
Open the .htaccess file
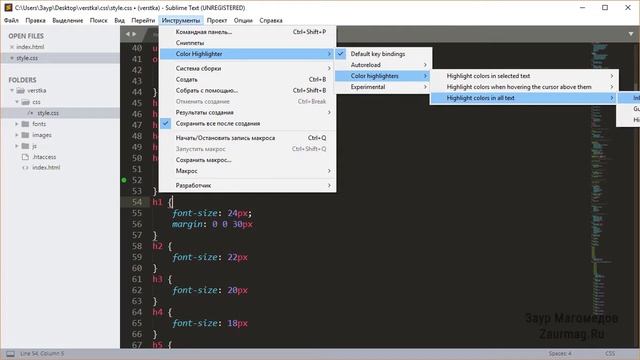pyautogui.click(x=44, y=157)
